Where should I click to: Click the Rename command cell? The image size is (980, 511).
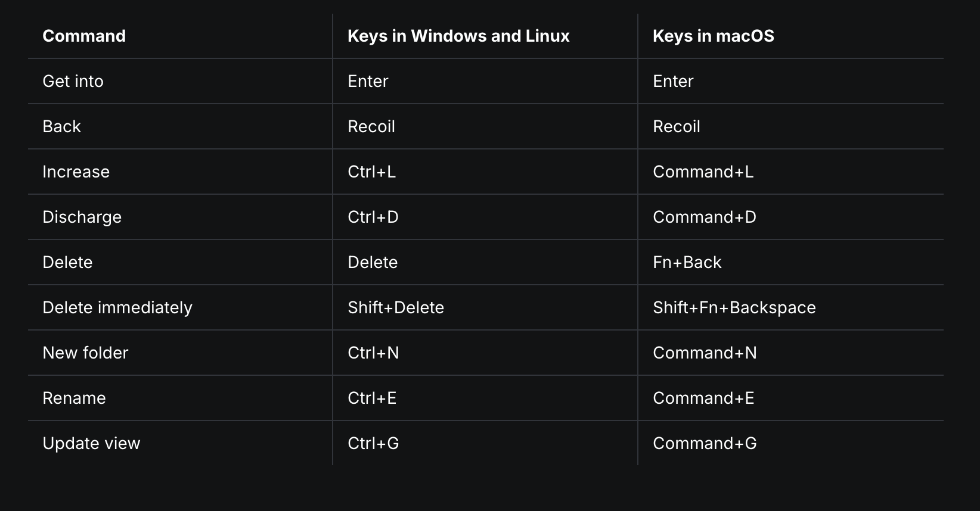click(74, 398)
